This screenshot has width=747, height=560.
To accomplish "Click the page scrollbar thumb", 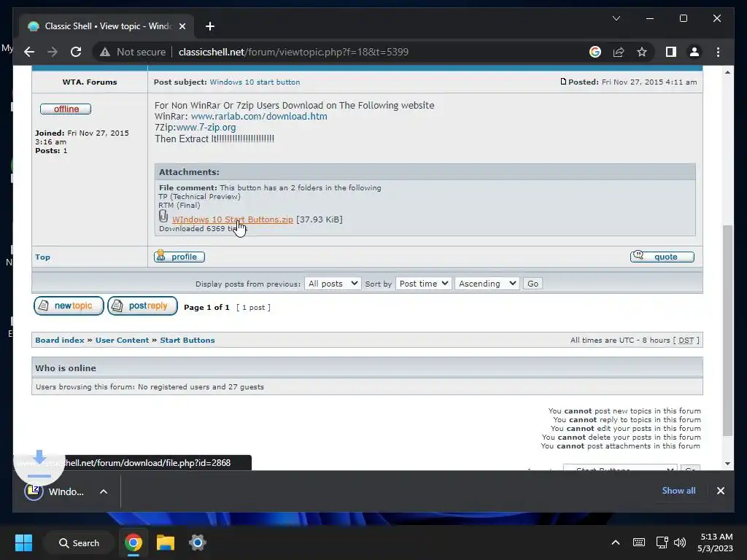I will [x=727, y=330].
